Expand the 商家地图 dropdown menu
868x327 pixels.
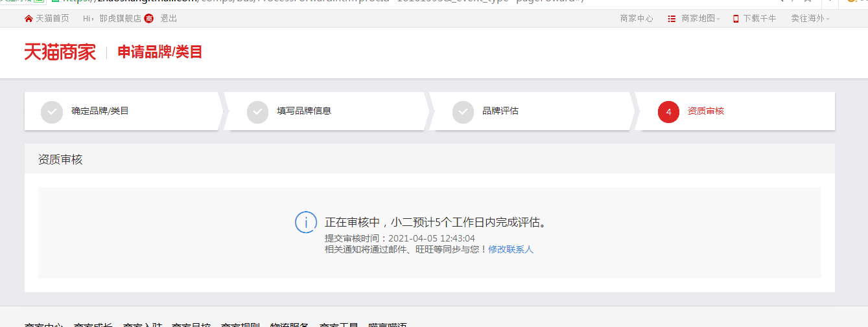pos(701,19)
